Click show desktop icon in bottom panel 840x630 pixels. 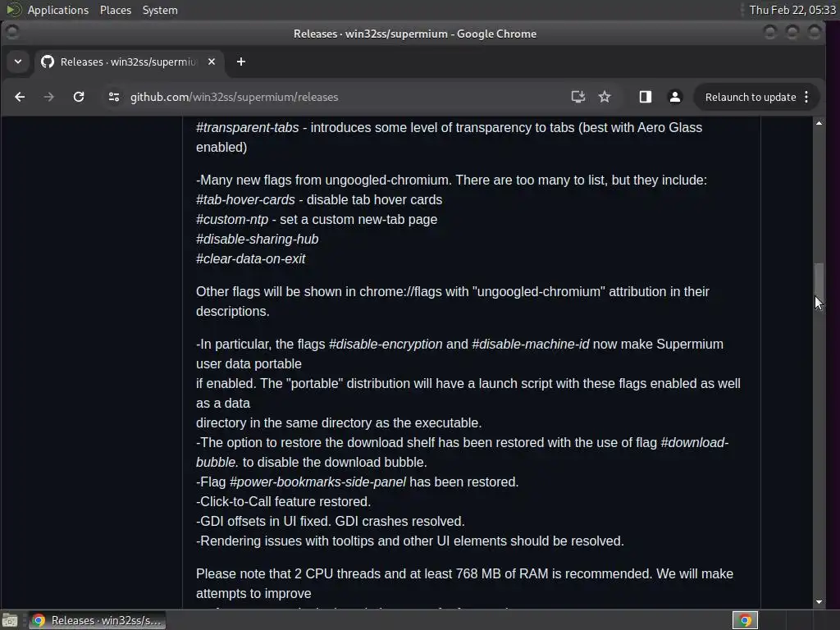[x=10, y=620]
